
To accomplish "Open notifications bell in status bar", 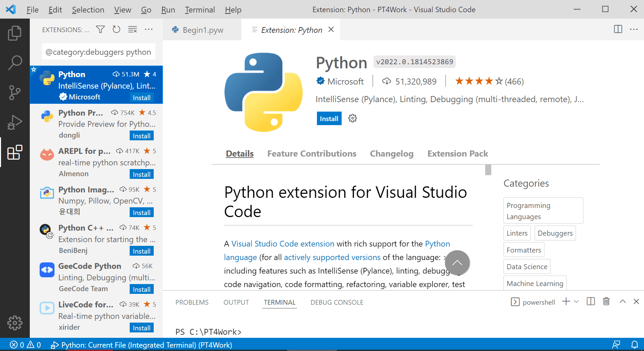I will tap(635, 345).
